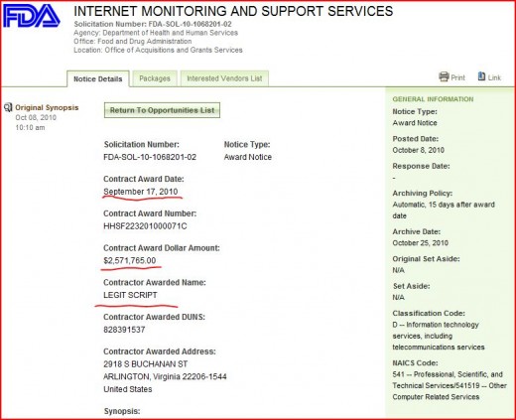This screenshot has width=516, height=420.
Task: Click the Link text label
Action: pos(494,77)
